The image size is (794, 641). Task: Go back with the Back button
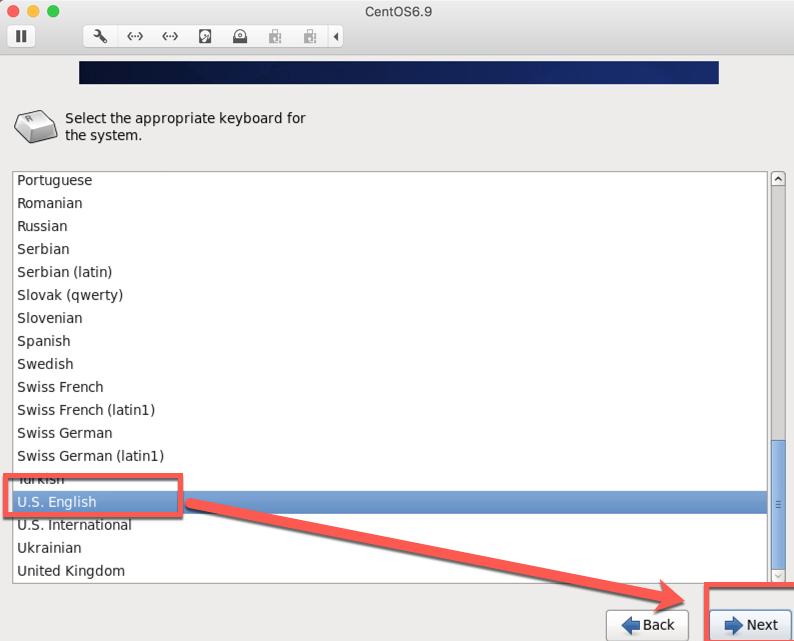tap(648, 625)
